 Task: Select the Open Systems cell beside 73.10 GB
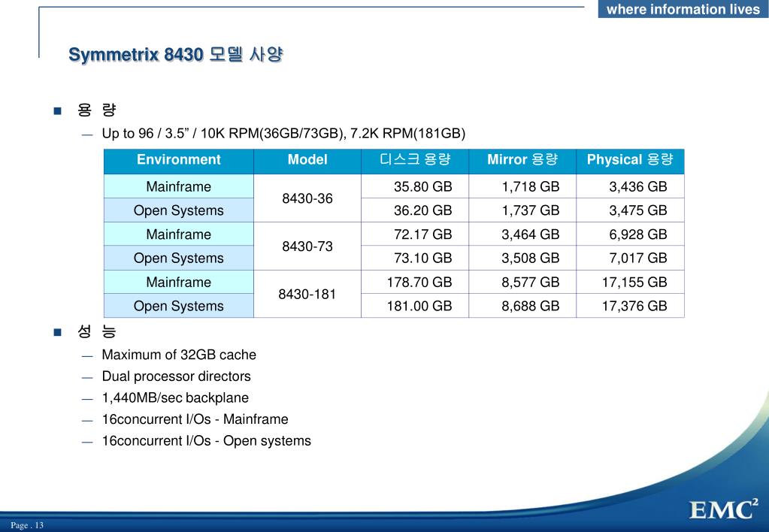click(x=178, y=258)
